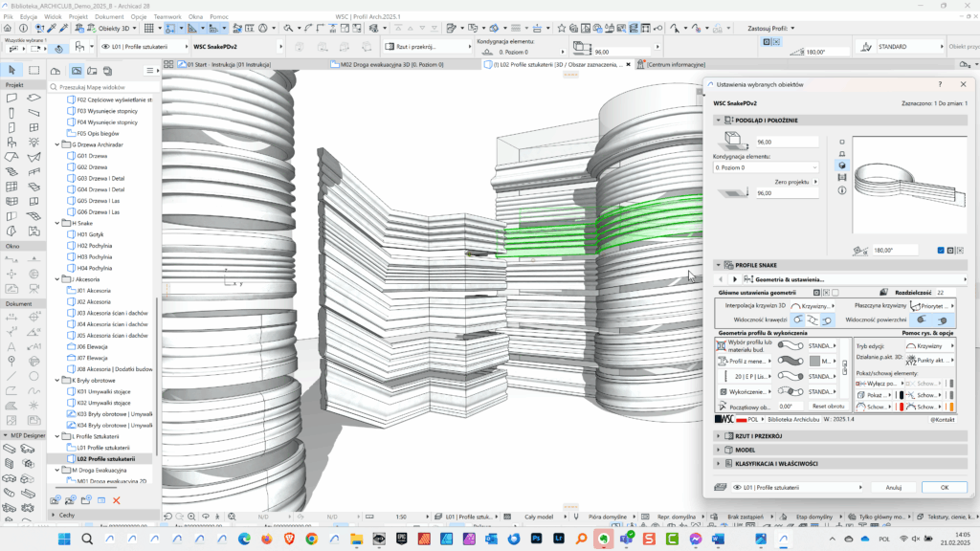The width and height of the screenshot is (980, 551).
Task: Click the Reset obrotu button
Action: click(827, 406)
